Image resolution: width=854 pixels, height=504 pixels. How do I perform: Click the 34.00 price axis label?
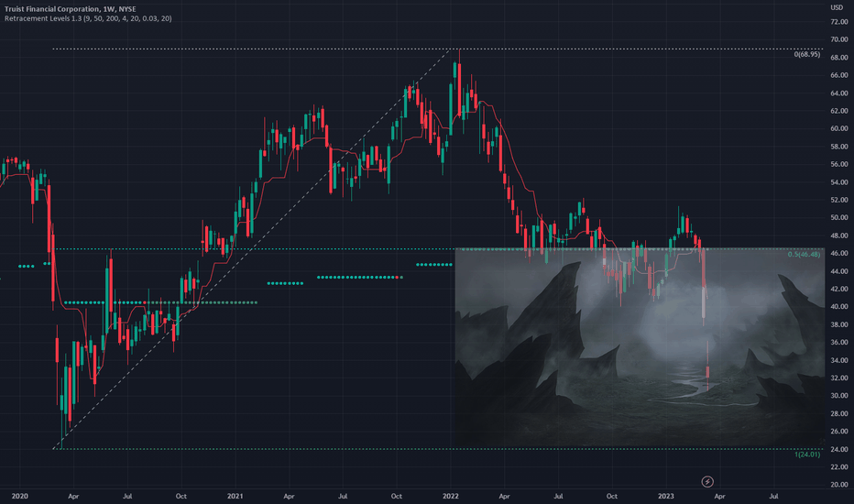(839, 361)
